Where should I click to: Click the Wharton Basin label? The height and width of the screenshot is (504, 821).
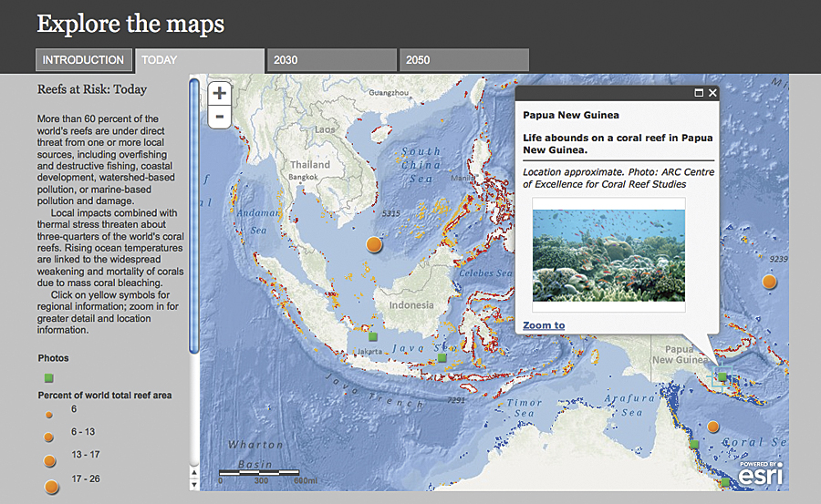(x=255, y=454)
